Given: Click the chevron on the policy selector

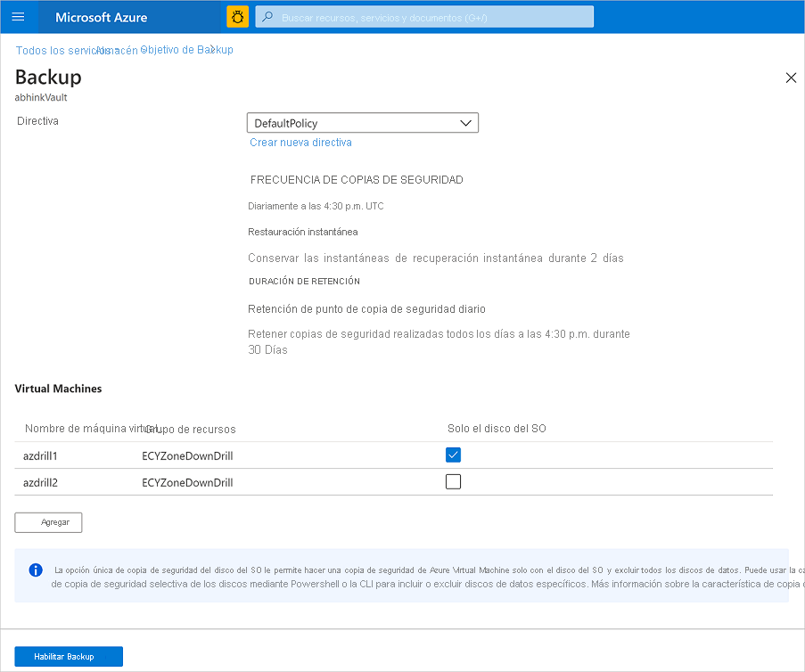Looking at the screenshot, I should click(465, 122).
